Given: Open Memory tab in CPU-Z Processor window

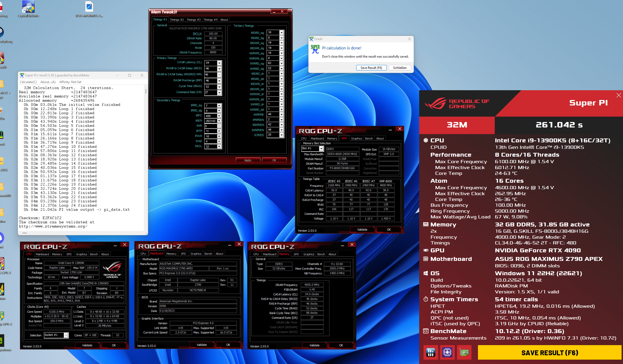Looking at the screenshot, I should pyautogui.click(x=57, y=254).
